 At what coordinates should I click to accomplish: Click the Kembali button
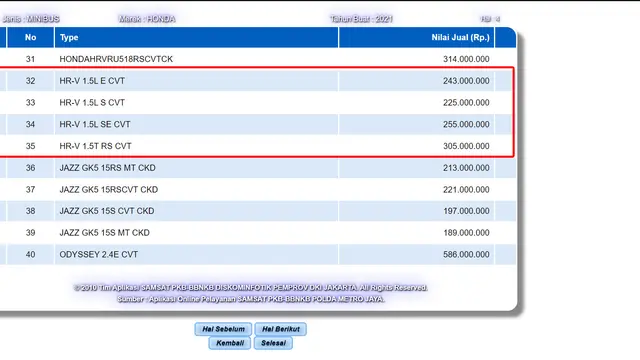coord(230,343)
